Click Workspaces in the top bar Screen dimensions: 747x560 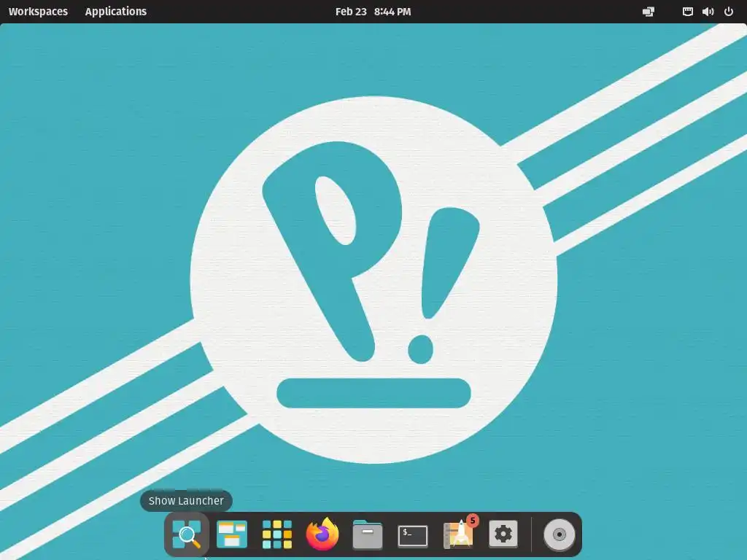[38, 12]
